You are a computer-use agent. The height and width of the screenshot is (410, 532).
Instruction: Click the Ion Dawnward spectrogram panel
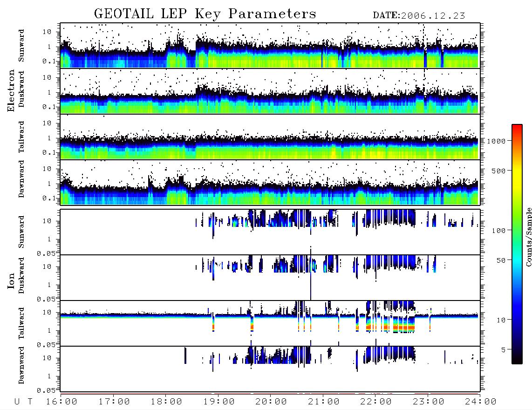(270, 369)
